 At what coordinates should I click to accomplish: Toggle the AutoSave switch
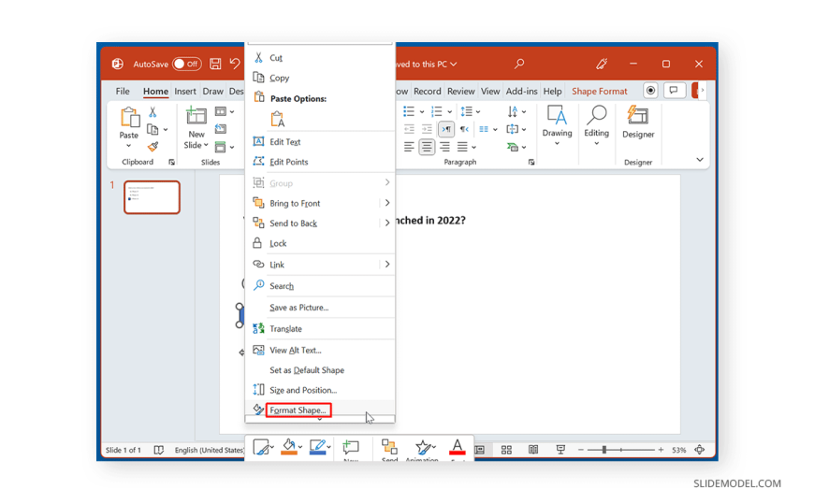pos(186,65)
